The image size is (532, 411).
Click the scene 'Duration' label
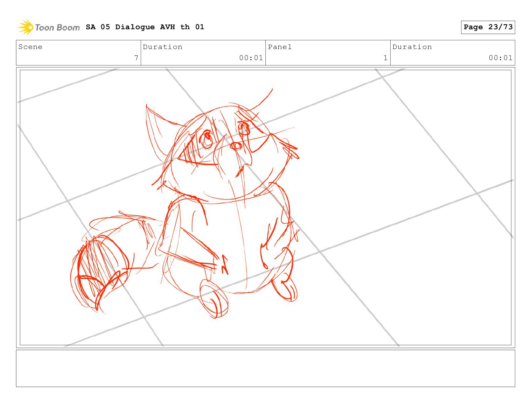(163, 47)
